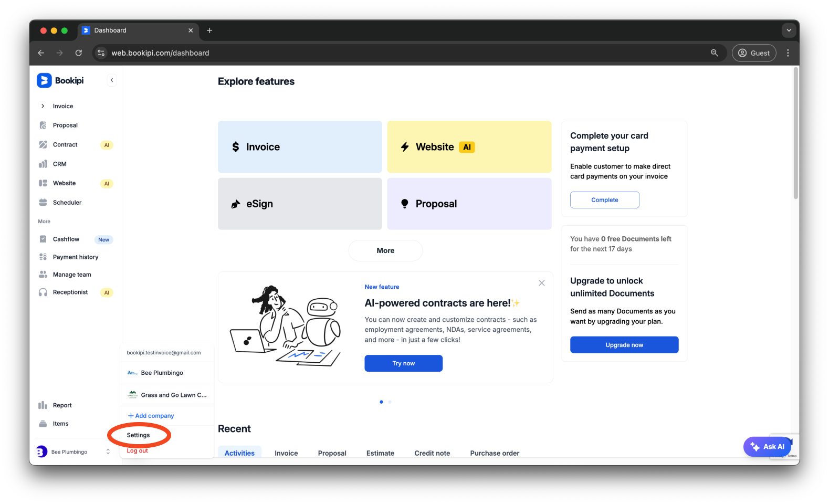Open Contract from the sidebar icon
Viewport: 829px width, 504px height.
tap(43, 145)
